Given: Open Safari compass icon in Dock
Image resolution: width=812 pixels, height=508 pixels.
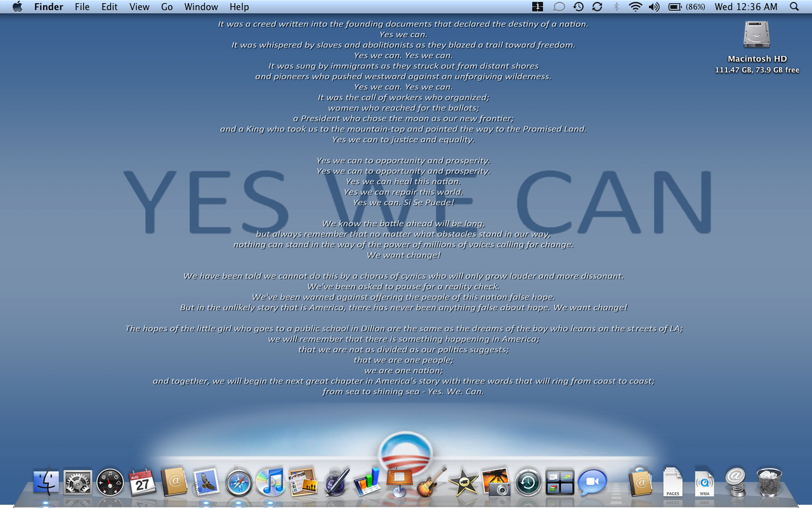Looking at the screenshot, I should pyautogui.click(x=239, y=483).
